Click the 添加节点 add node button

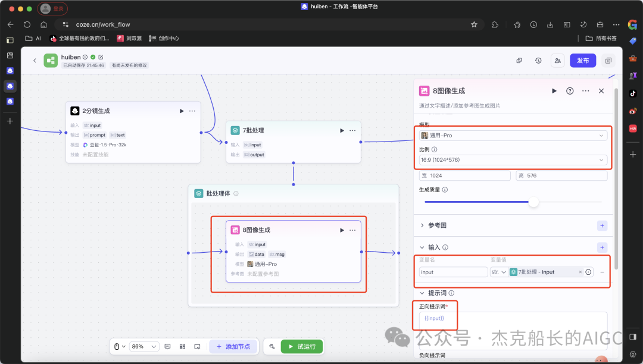tap(233, 347)
